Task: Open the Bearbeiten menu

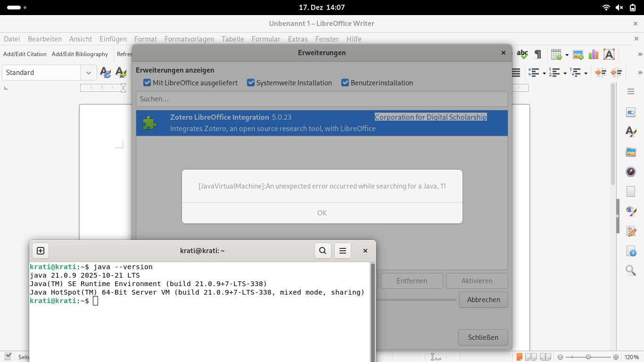Action: click(x=45, y=39)
